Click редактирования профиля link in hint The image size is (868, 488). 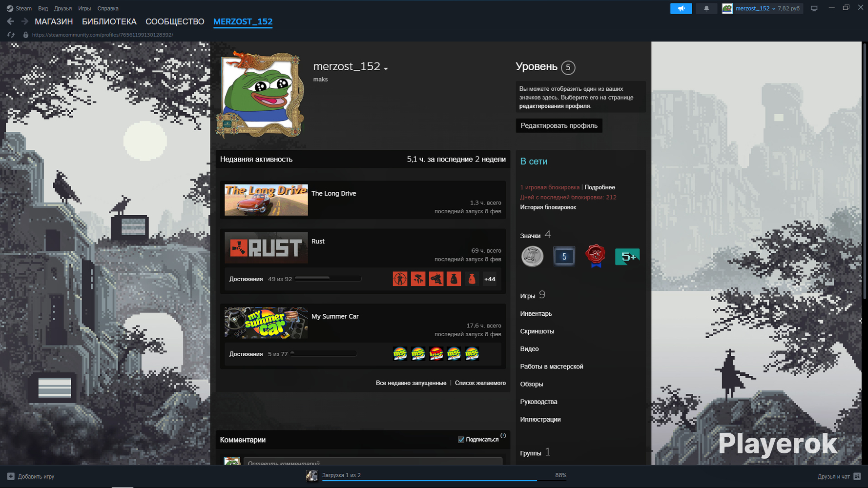click(555, 106)
